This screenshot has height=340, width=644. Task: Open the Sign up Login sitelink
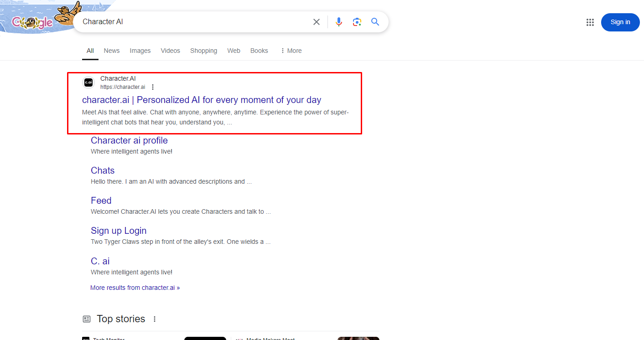[x=119, y=231]
